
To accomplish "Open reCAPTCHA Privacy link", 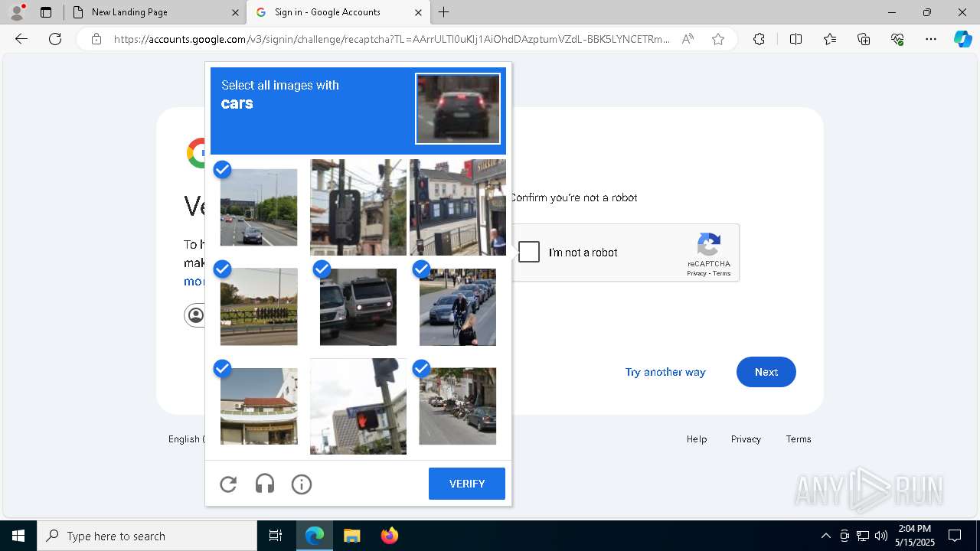I will (697, 273).
